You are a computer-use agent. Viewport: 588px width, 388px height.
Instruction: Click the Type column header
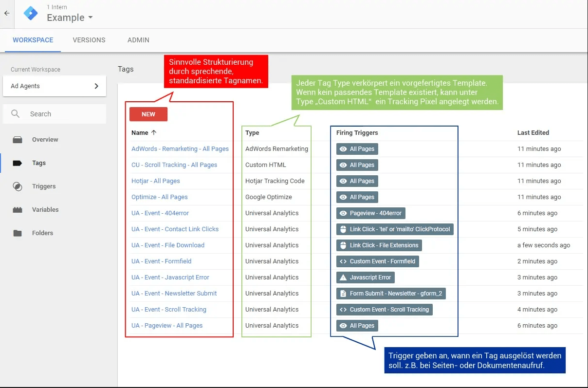pos(252,132)
